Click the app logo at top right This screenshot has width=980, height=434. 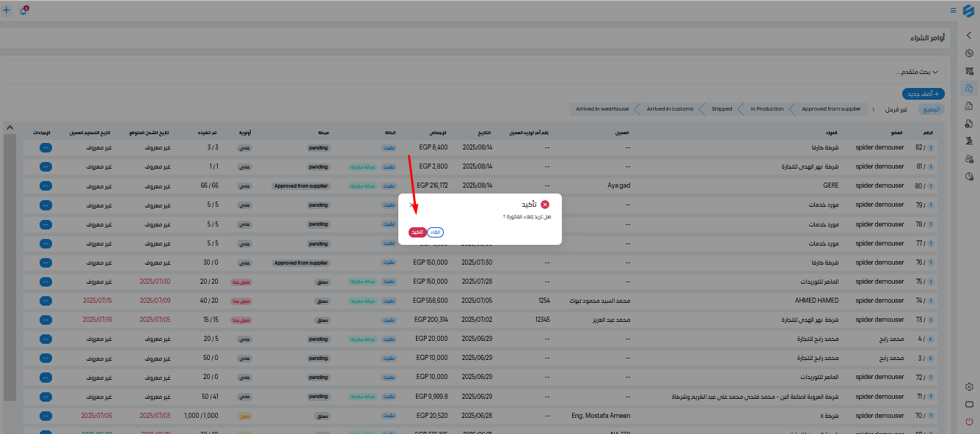(x=968, y=10)
